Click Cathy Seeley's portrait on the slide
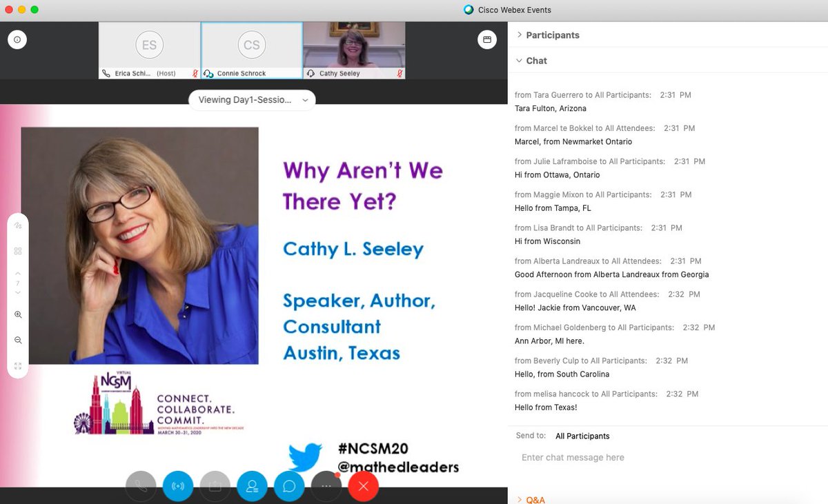 coord(140,245)
